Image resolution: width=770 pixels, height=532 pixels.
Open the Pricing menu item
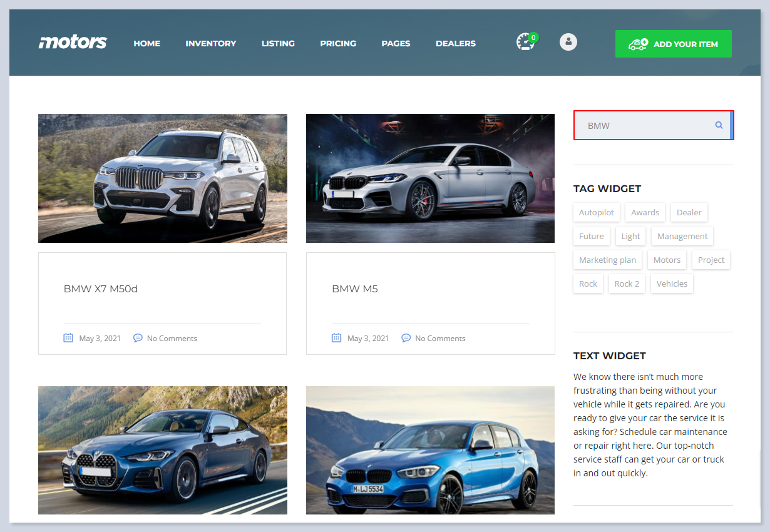pos(338,43)
